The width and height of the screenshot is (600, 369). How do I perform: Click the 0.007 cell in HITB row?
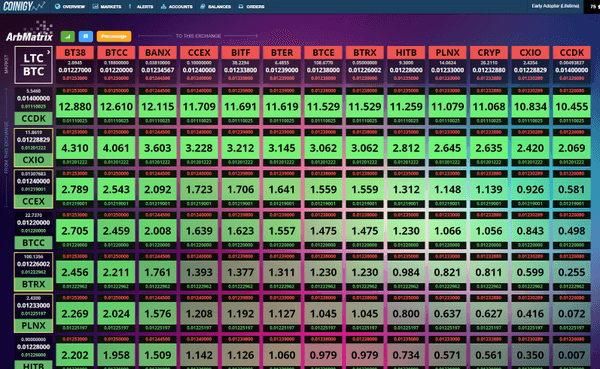point(572,355)
